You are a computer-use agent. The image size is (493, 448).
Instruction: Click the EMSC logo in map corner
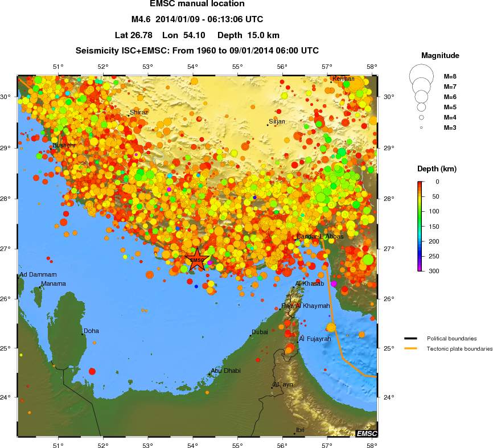[367, 434]
